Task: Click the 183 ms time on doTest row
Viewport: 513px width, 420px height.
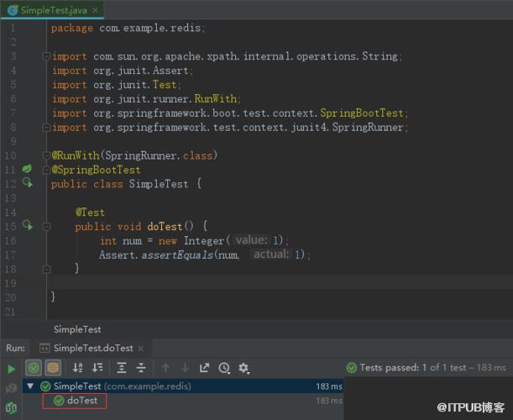Action: tap(329, 401)
